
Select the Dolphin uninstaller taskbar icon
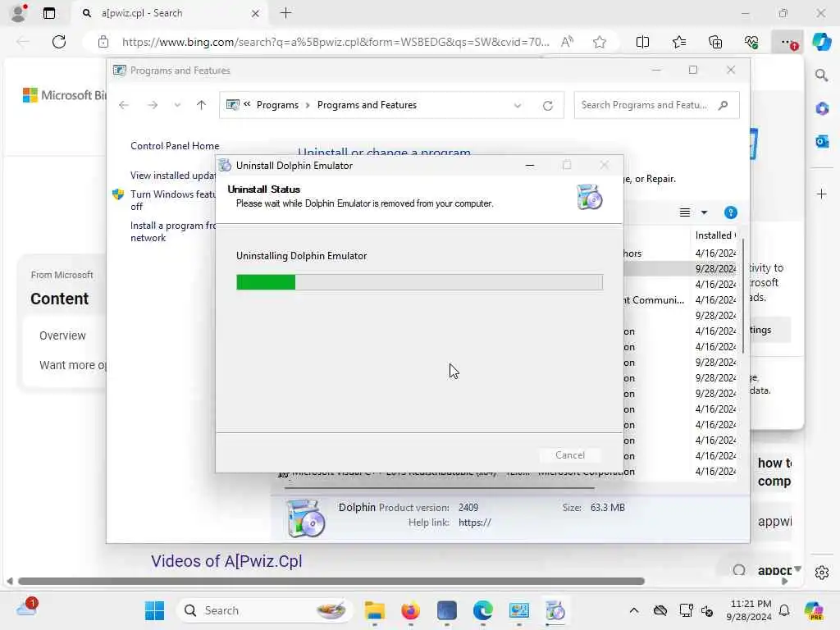[x=555, y=610]
